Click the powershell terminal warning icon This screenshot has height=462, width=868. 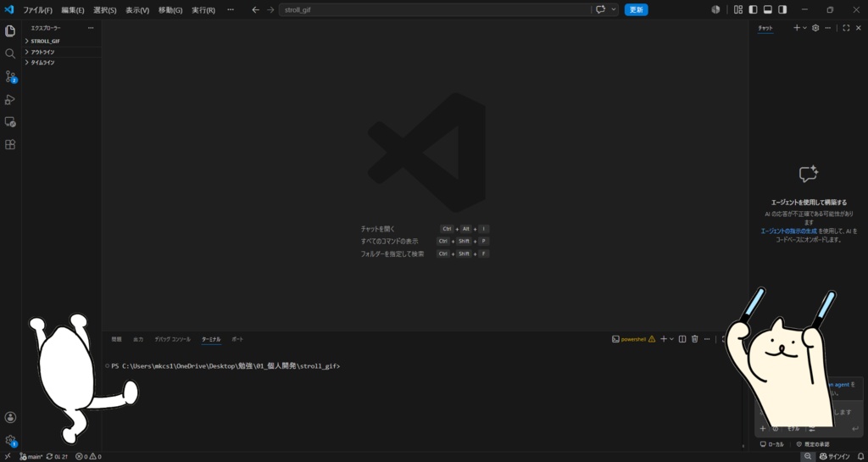652,339
